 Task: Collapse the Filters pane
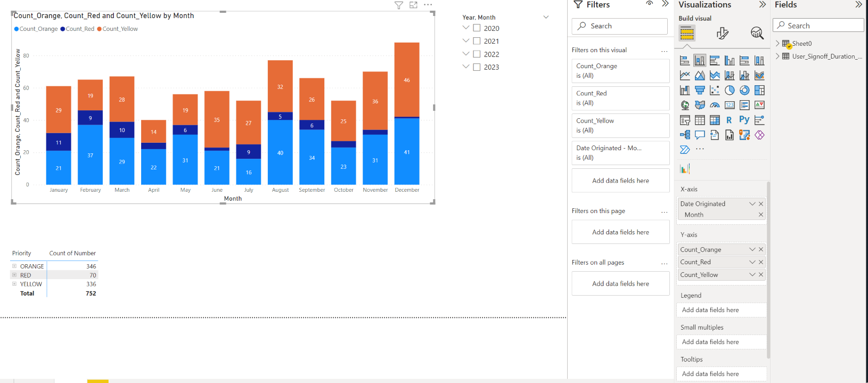click(665, 4)
